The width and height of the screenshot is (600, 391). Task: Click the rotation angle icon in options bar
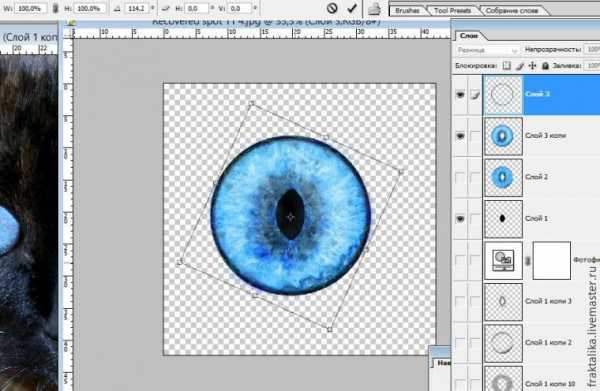click(x=117, y=8)
